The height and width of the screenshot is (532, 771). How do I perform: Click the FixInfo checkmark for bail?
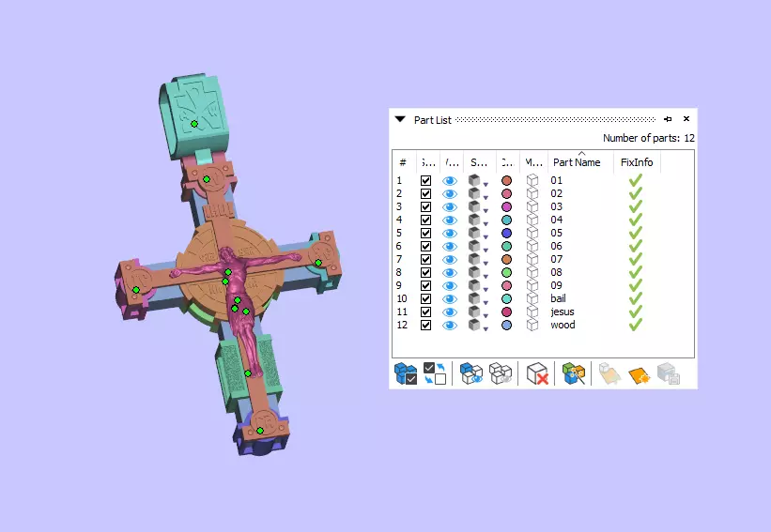coord(636,298)
